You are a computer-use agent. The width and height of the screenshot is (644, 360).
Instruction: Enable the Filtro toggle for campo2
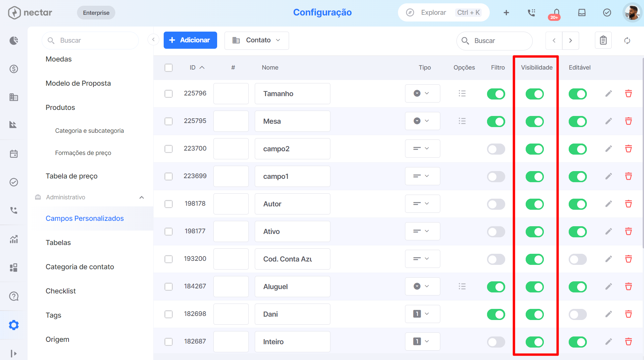coord(496,149)
